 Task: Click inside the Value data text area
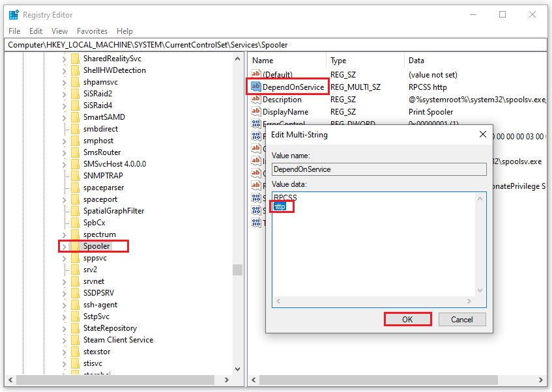pos(374,245)
